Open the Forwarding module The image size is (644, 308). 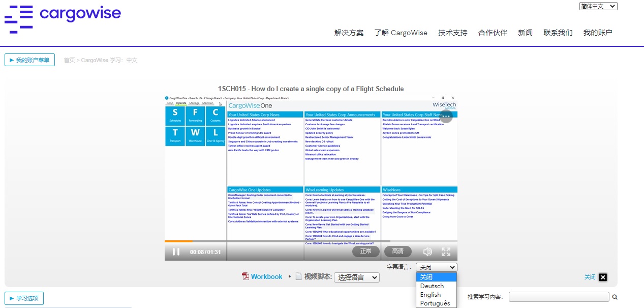tap(195, 116)
